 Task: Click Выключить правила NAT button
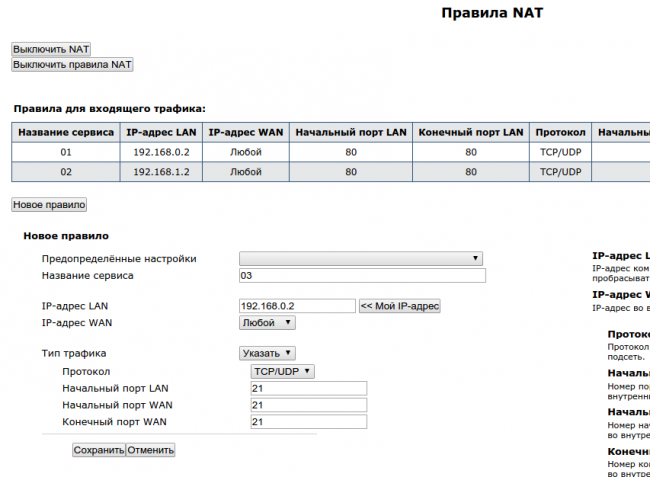click(72, 65)
